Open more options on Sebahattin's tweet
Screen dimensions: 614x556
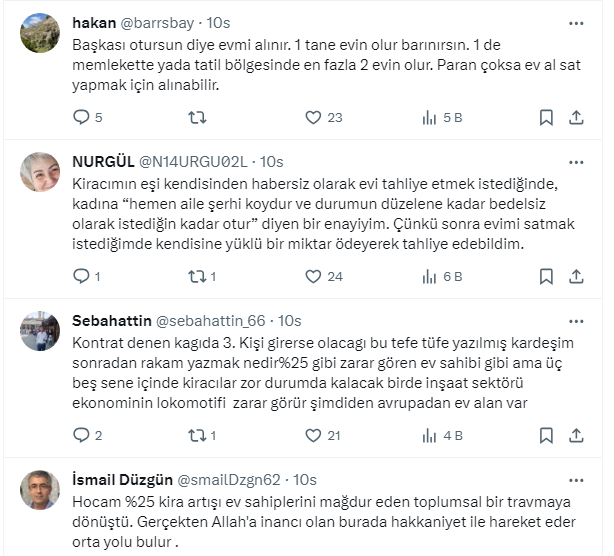point(576,321)
